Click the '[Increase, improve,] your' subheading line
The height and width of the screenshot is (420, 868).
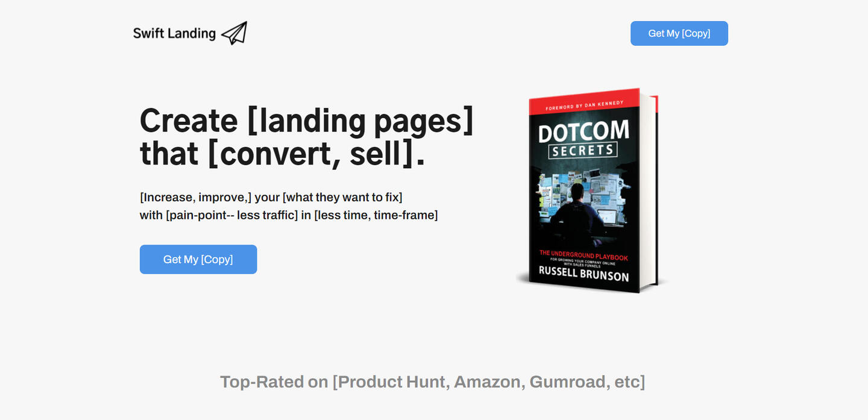pyautogui.click(x=271, y=197)
